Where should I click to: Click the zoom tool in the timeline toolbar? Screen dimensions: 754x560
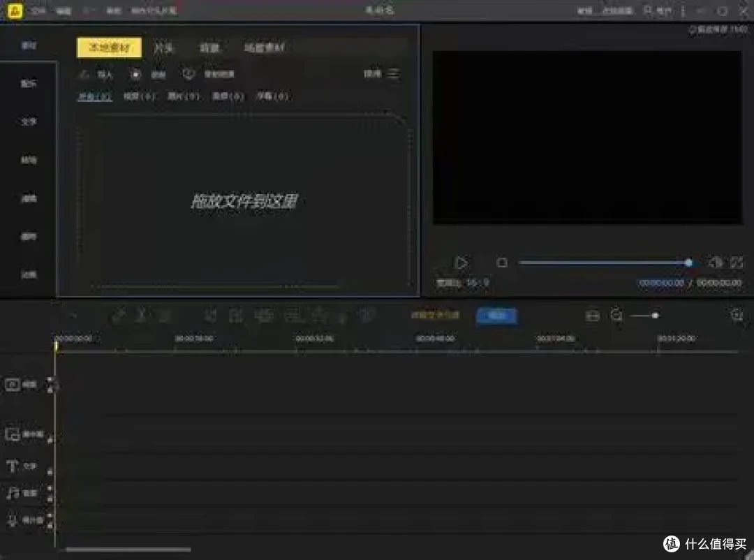coord(236,316)
